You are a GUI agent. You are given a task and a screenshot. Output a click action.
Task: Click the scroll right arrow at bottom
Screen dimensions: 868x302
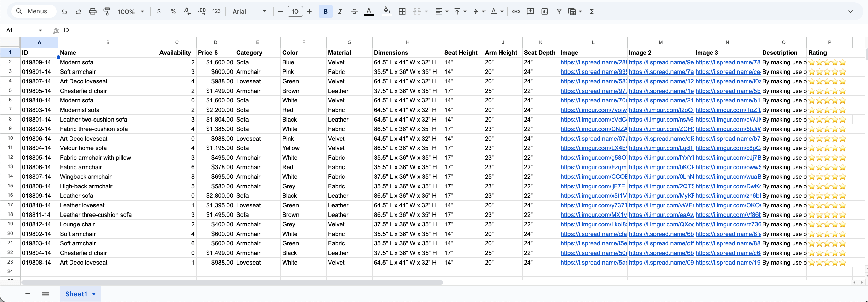click(862, 282)
